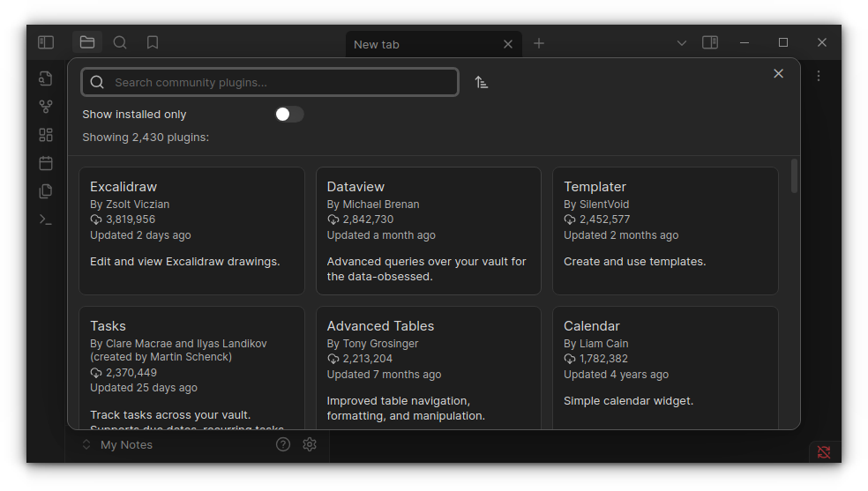Click the insert template ribbon icon
This screenshot has height=491, width=868.
point(46,191)
